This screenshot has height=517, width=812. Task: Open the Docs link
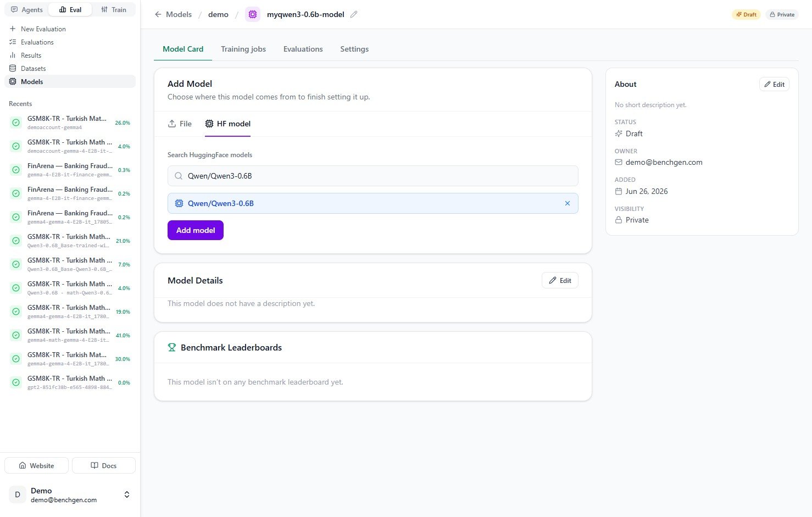tap(104, 465)
